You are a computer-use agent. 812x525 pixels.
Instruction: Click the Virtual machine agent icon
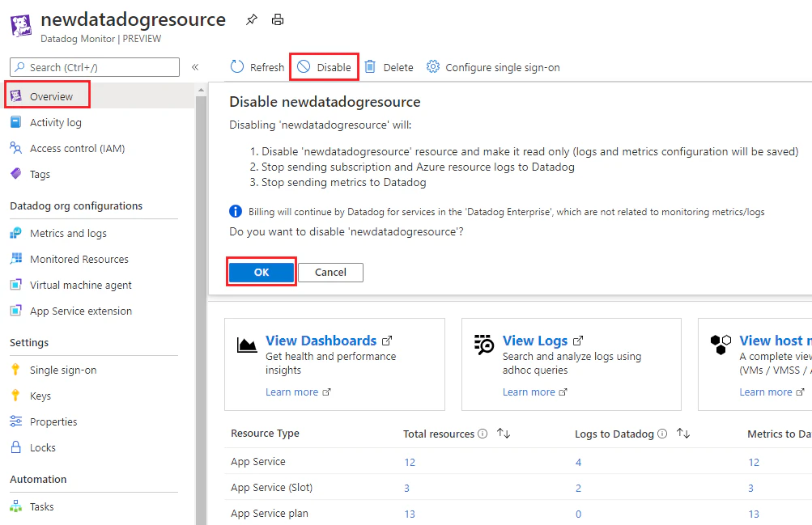click(x=16, y=285)
